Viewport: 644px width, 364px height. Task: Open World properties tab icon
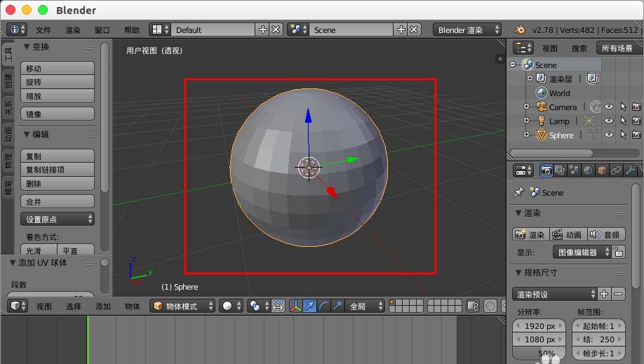[x=588, y=170]
